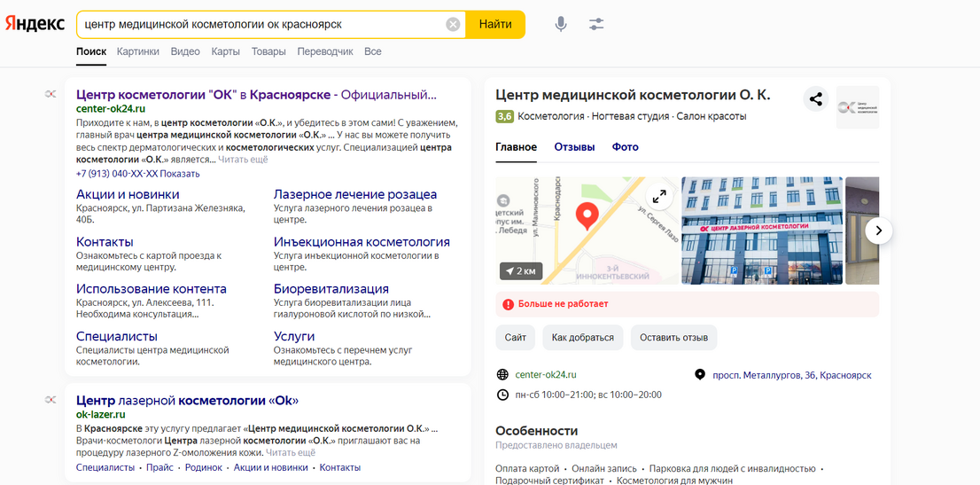Open Специалисты link under ok-lazer result
This screenshot has width=980, height=485.
105,467
